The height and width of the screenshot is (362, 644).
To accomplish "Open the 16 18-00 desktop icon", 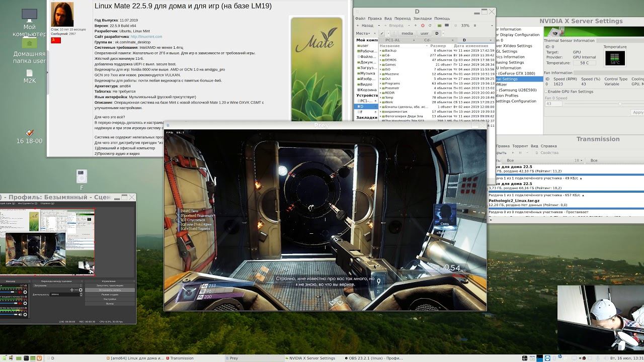I will point(29,137).
